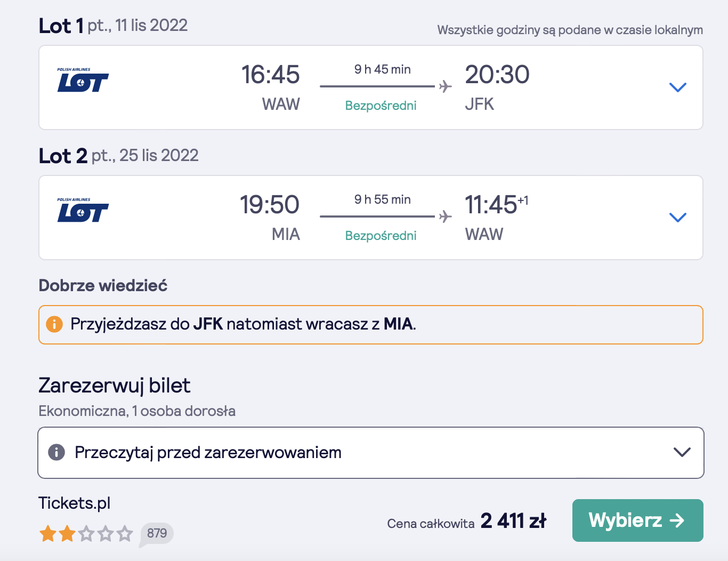The width and height of the screenshot is (728, 561).
Task: Expand Lot 2 flight details chevron
Action: pos(677,218)
